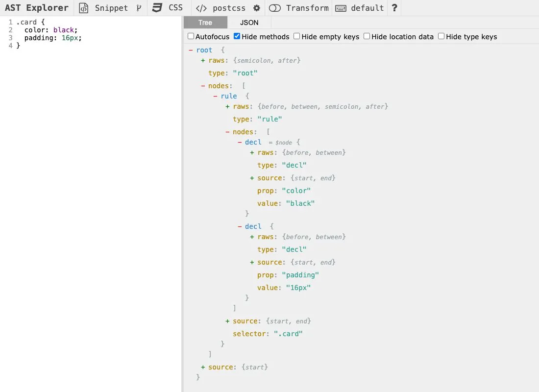
Task: Click the prop "padding" entry
Action: [x=288, y=275]
